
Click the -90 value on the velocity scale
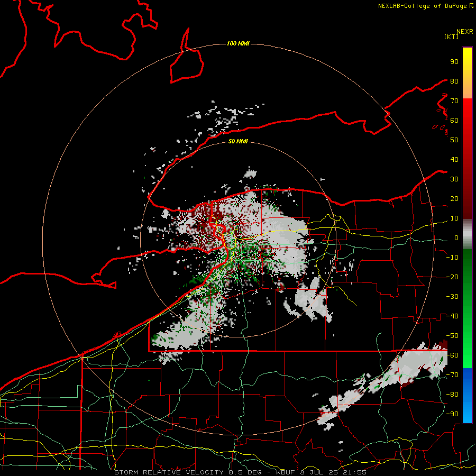452,414
